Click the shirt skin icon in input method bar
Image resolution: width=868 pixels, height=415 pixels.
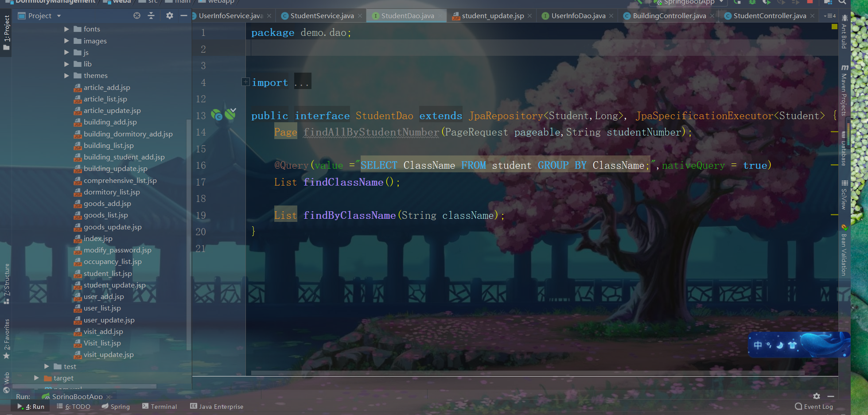pyautogui.click(x=792, y=345)
